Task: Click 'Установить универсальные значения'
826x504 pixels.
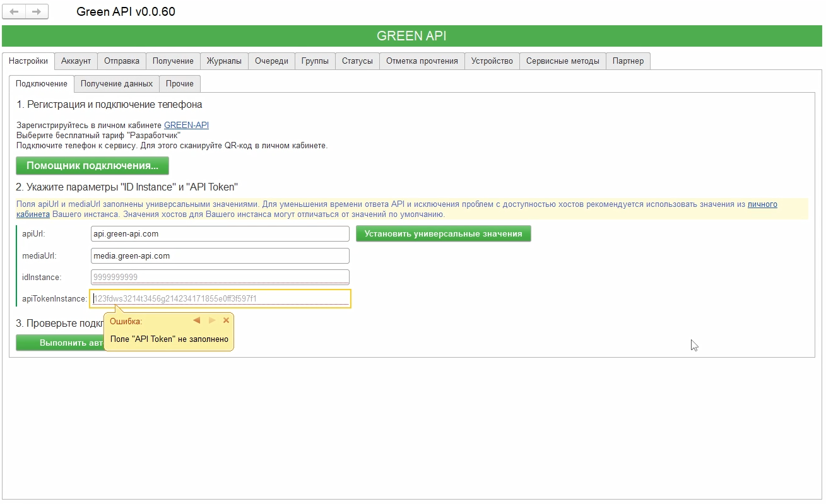Action: point(443,233)
